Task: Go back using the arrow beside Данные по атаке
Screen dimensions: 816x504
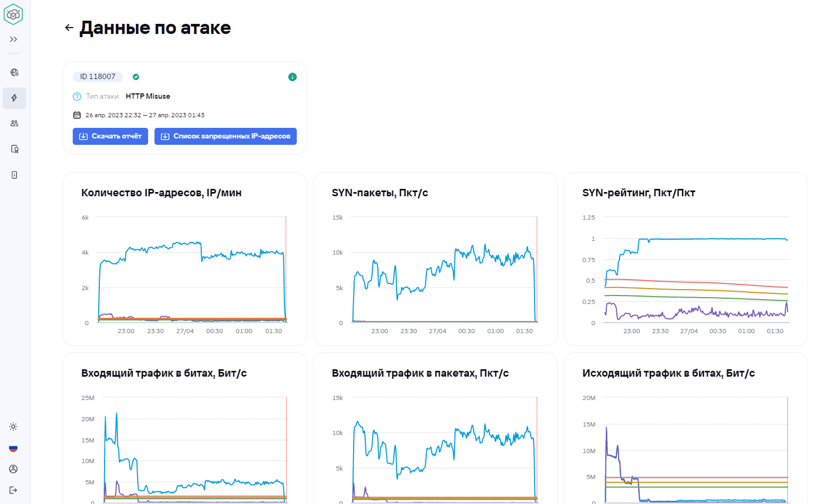Action: 69,28
